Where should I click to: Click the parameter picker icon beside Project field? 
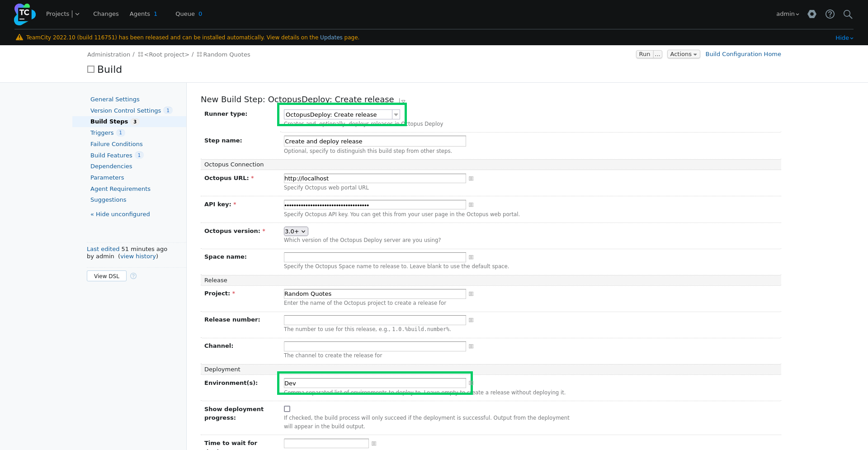pos(471,294)
